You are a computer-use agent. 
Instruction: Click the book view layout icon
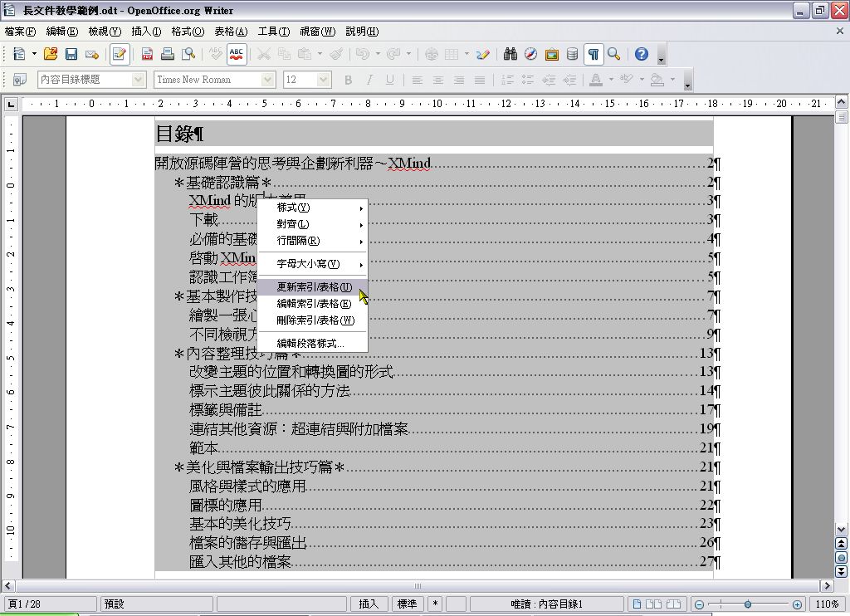[673, 604]
